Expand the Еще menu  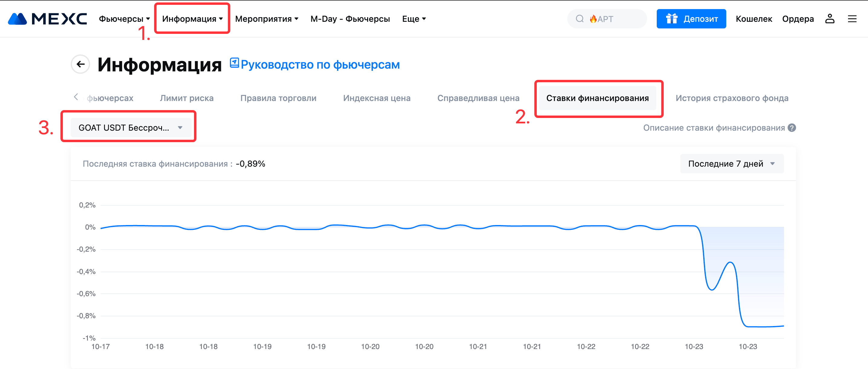coord(414,19)
